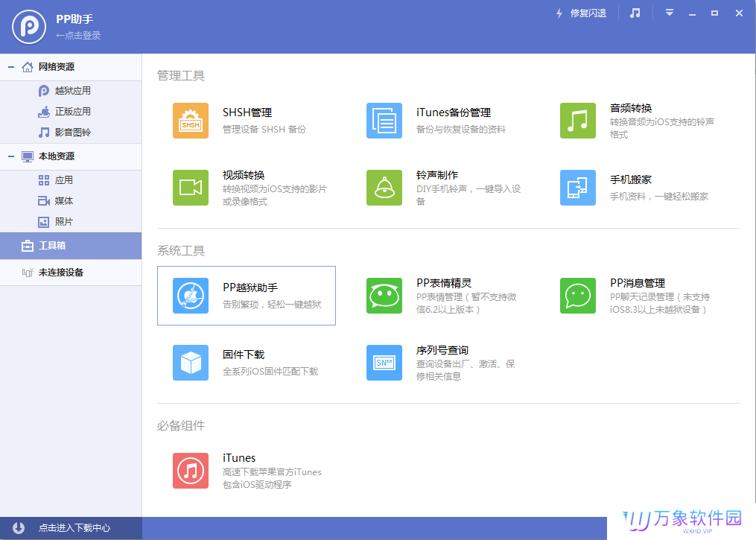Click the iTunes title under 必备组件
The height and width of the screenshot is (540, 756).
(239, 458)
